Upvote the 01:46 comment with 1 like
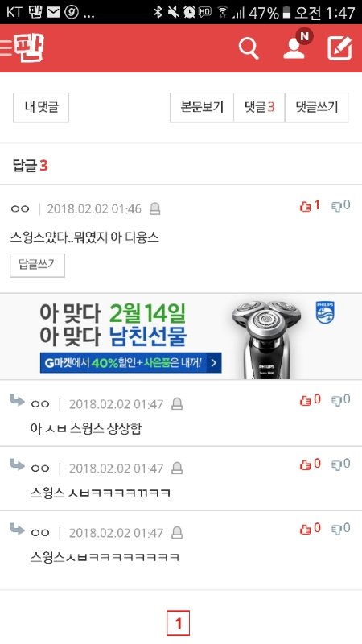This screenshot has height=644, width=362. tap(310, 205)
